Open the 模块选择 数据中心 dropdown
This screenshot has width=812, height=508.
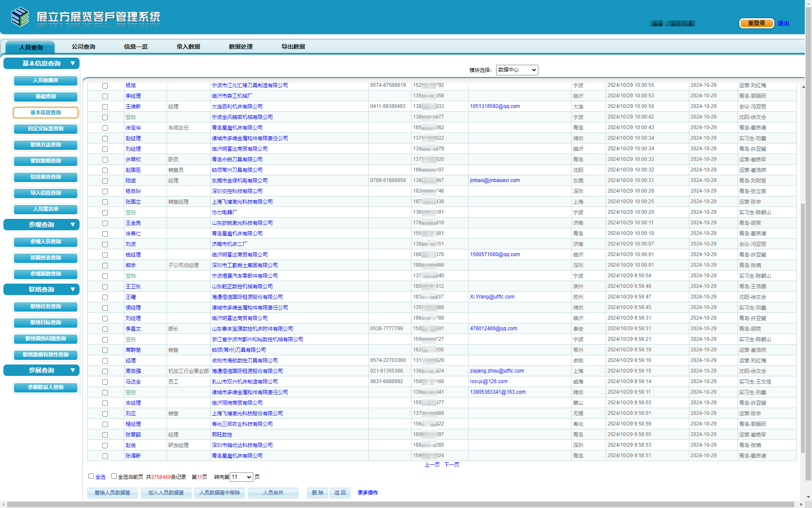(x=517, y=70)
